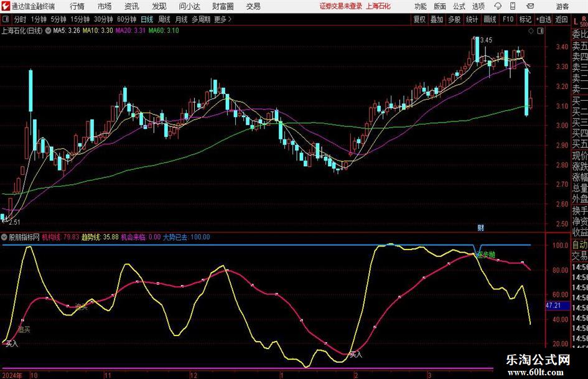Expand the 股朋指标网 indicator dropdown
The width and height of the screenshot is (588, 379).
(4, 237)
